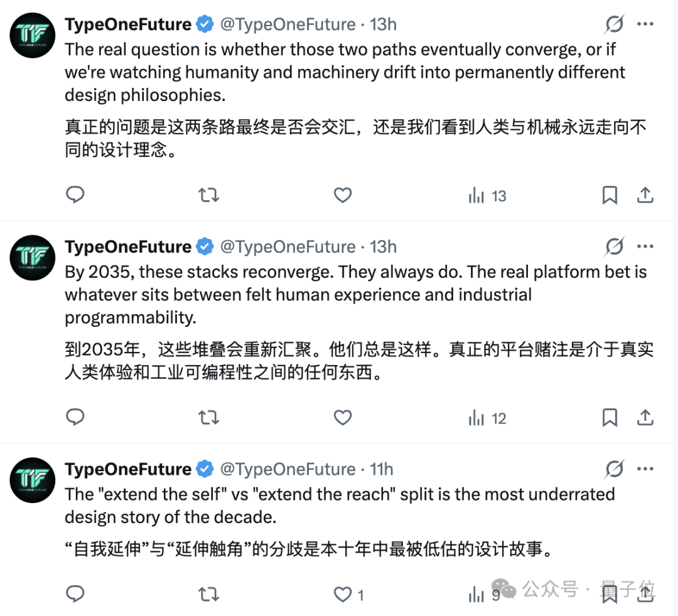View analytics showing 13 views
Viewport: 678px width, 616px height.
click(487, 196)
